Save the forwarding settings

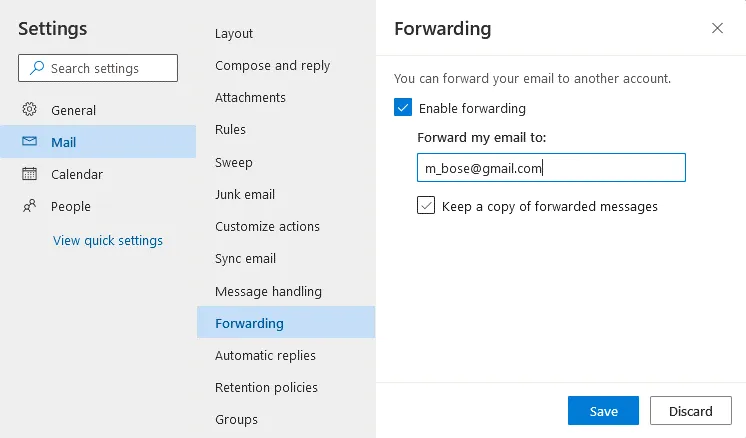(603, 411)
